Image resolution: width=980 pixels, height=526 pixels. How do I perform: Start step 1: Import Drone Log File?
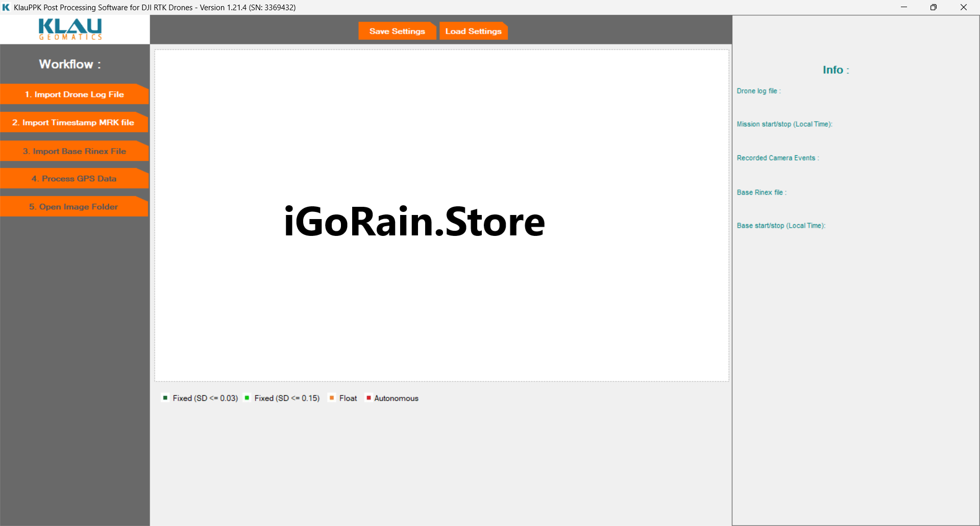75,94
